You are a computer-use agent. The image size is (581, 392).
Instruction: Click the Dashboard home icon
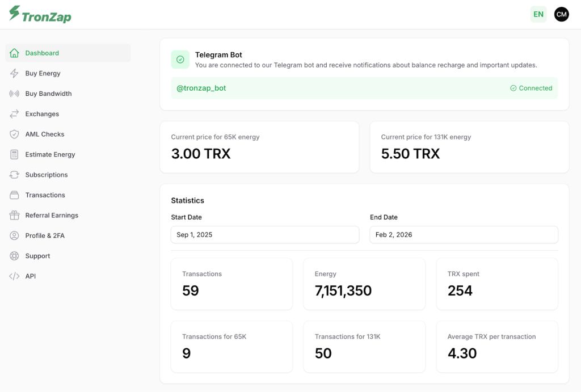(15, 53)
